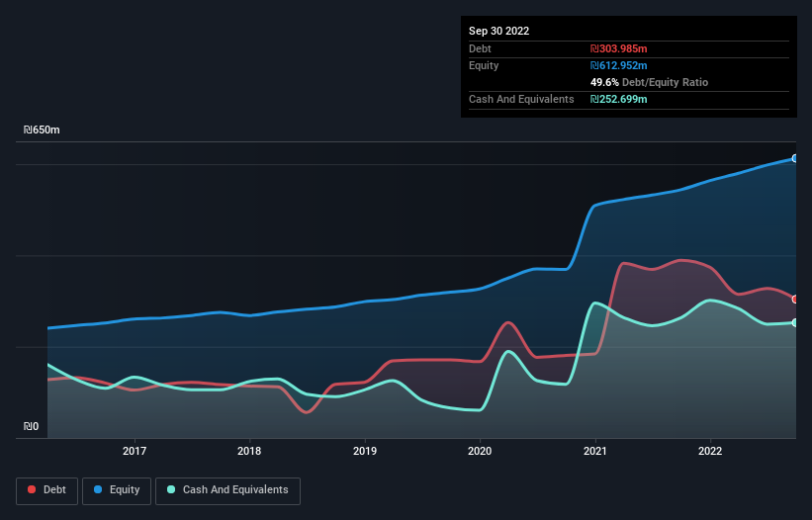Screen dimensions: 812x520
Task: Click the ₪612.952m equity value
Action: [x=618, y=65]
